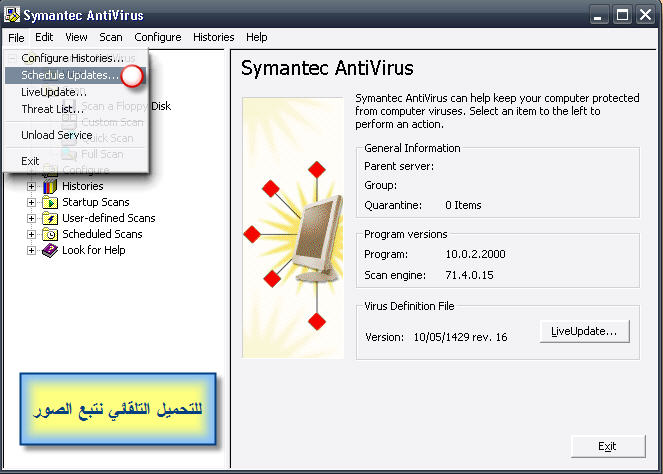Screen dimensions: 663x474
Task: Click the scan engine value '71.4.0.15'
Action: pyautogui.click(x=469, y=275)
